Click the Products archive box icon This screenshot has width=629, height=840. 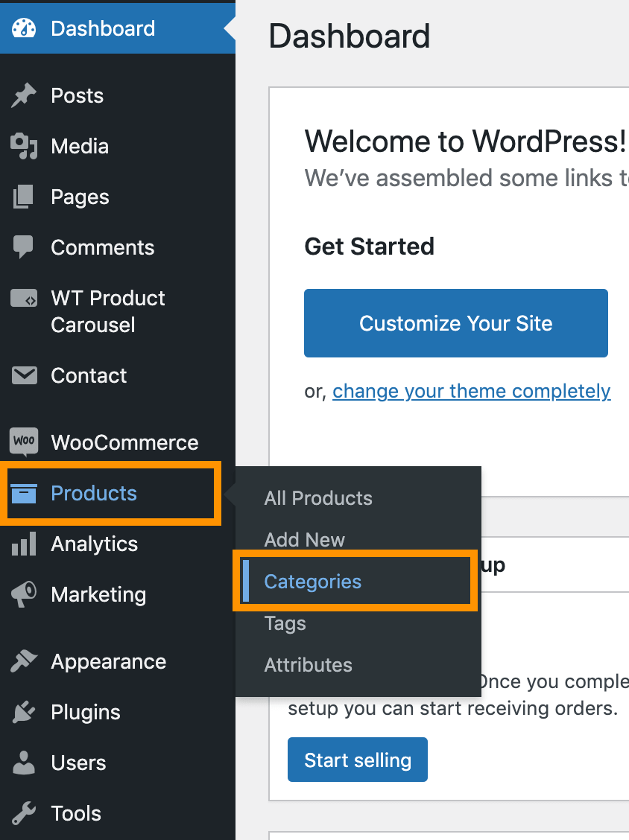pyautogui.click(x=24, y=494)
